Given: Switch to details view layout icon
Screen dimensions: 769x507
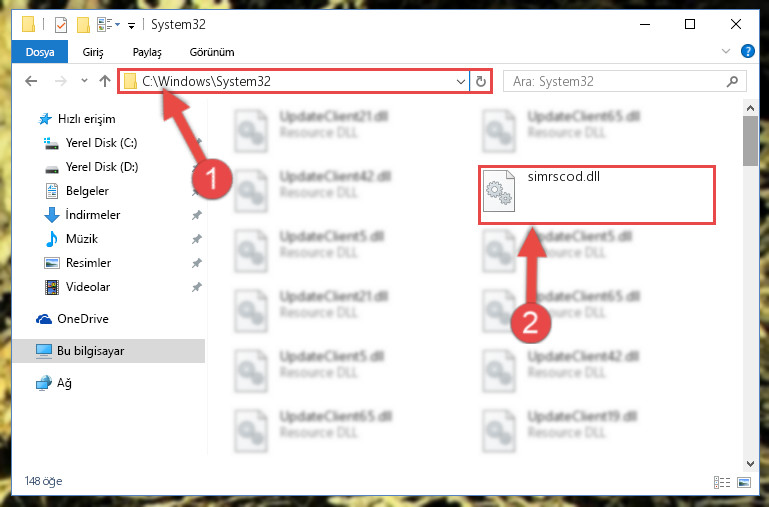Looking at the screenshot, I should 722,482.
